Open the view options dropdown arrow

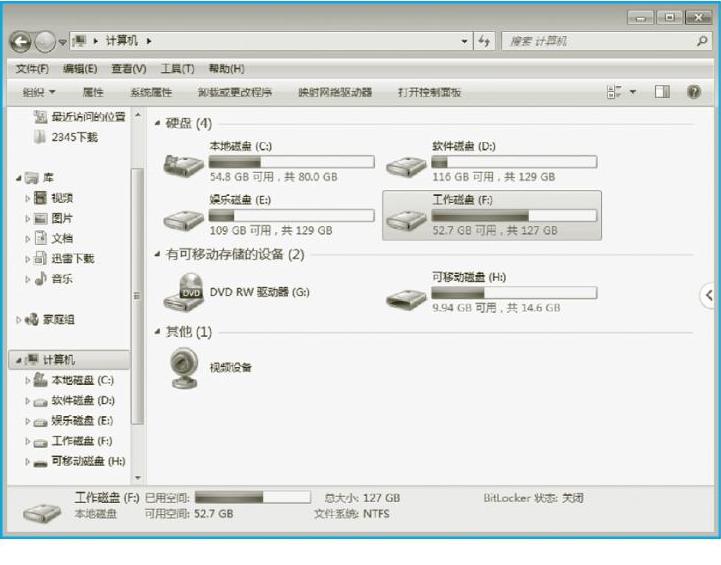tap(633, 92)
